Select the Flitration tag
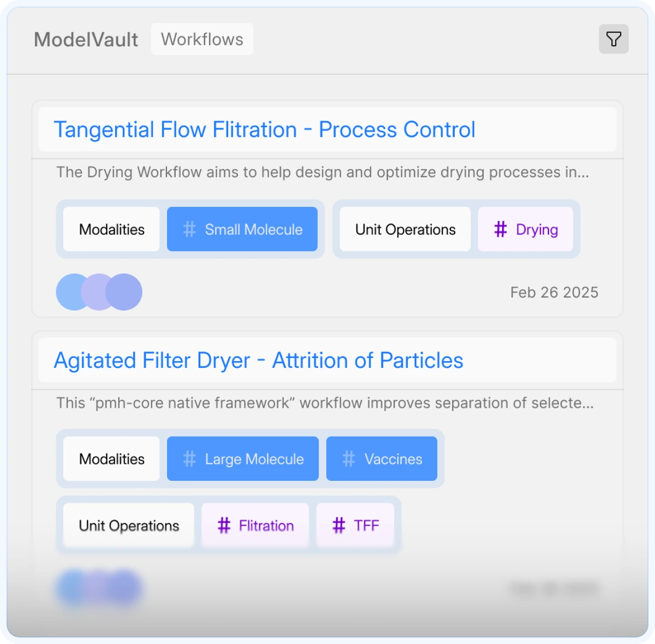The image size is (655, 644). [x=255, y=526]
